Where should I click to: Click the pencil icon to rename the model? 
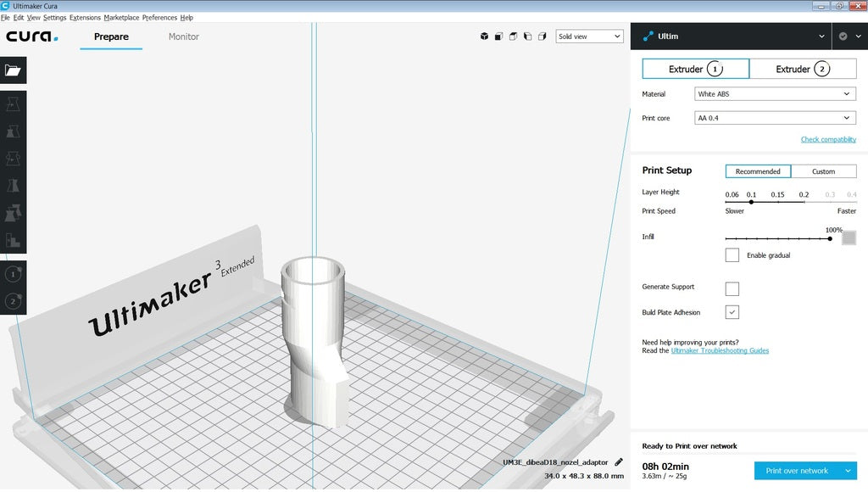click(619, 462)
